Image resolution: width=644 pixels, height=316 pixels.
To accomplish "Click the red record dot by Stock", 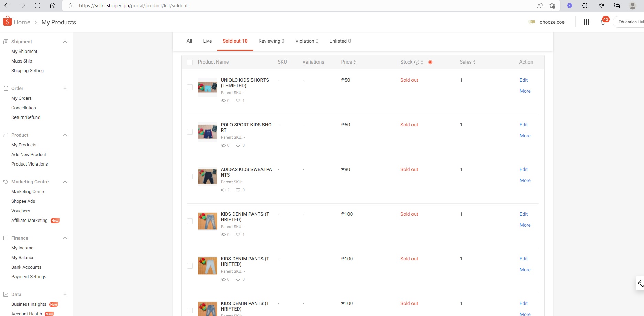I will tap(430, 62).
